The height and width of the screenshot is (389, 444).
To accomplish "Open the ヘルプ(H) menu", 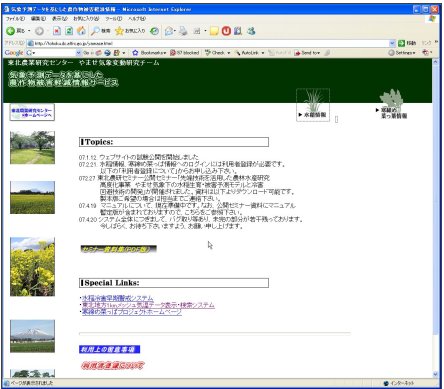I will coord(137,19).
